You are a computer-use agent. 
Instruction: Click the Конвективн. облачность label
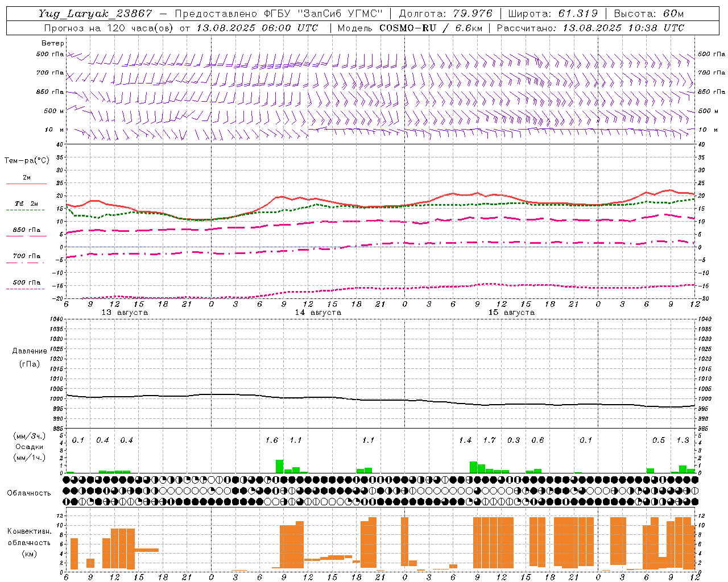tap(29, 537)
